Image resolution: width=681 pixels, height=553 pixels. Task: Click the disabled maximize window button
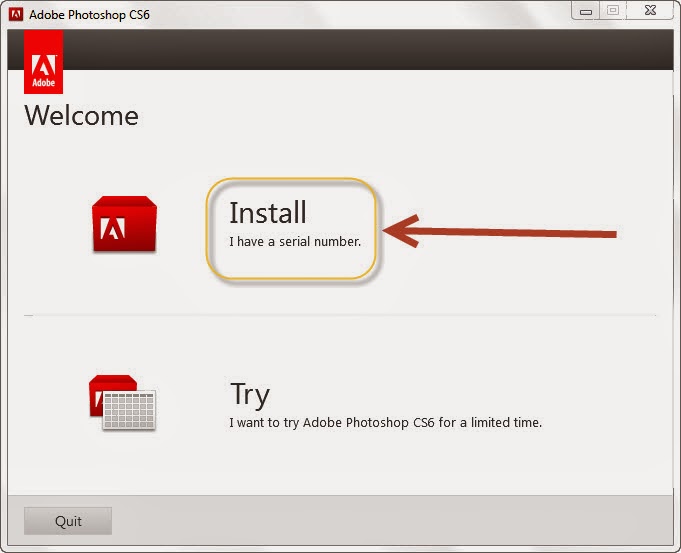click(x=613, y=10)
